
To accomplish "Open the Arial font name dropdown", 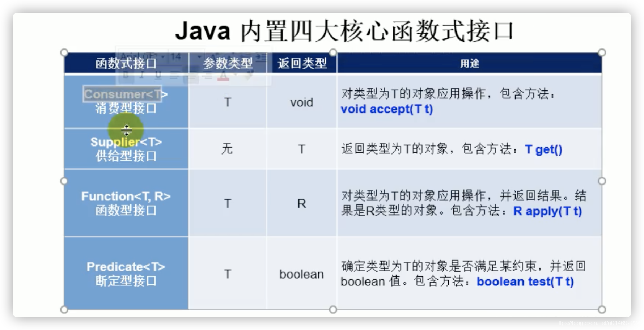I will [x=162, y=57].
